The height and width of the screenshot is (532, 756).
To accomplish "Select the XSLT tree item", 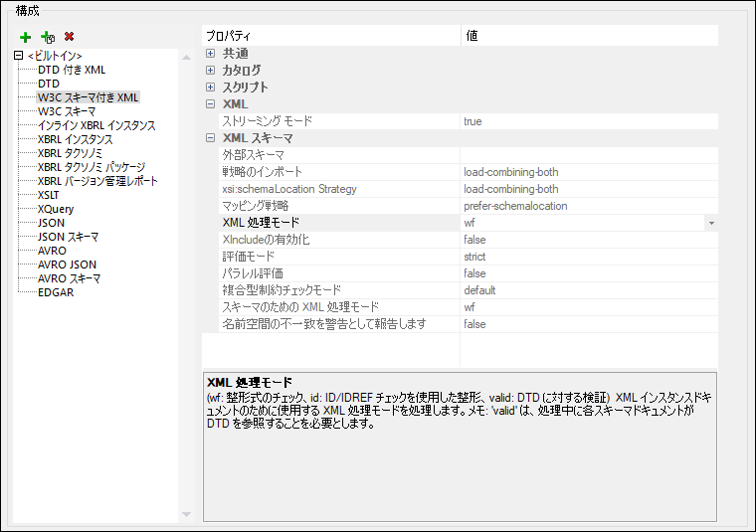I will (x=48, y=195).
